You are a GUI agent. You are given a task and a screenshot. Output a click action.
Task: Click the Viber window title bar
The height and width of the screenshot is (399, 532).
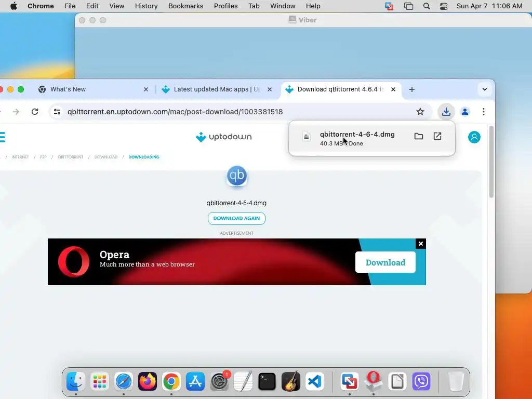[303, 20]
